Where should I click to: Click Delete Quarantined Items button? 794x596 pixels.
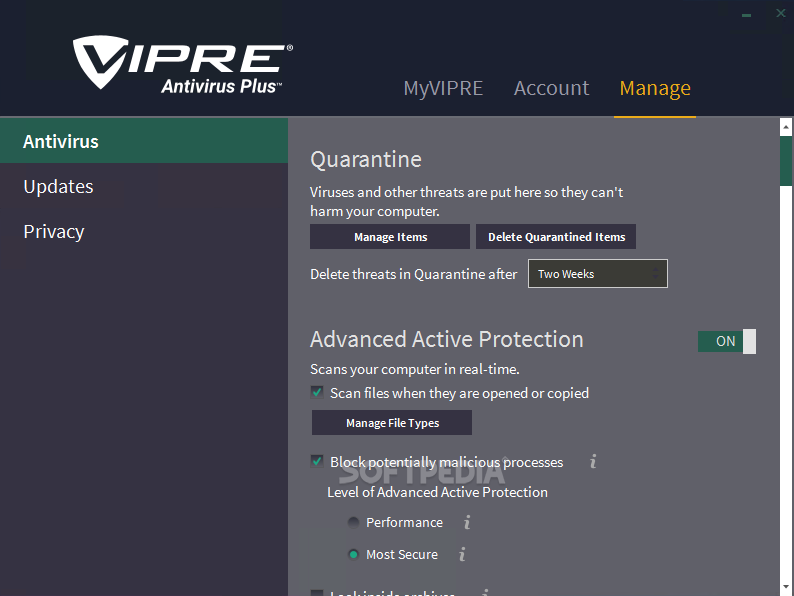[556, 236]
